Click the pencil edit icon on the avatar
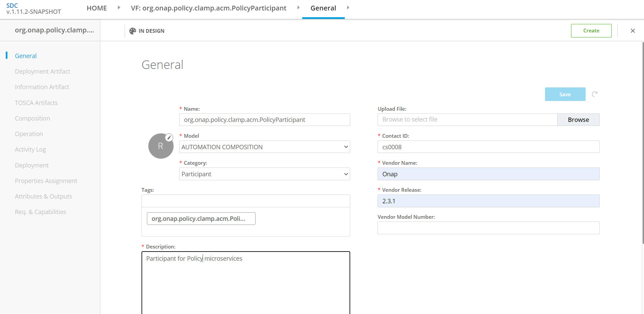644x314 pixels. [169, 137]
